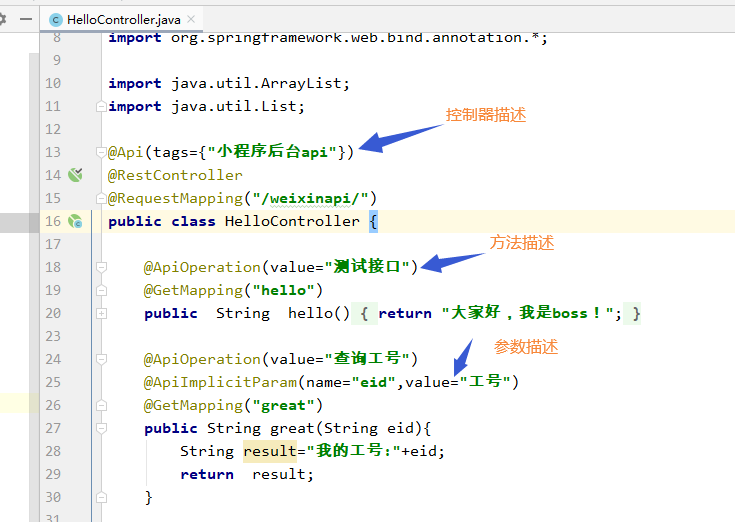Click the "/weixinapi/" string
The image size is (735, 522).
(x=310, y=198)
